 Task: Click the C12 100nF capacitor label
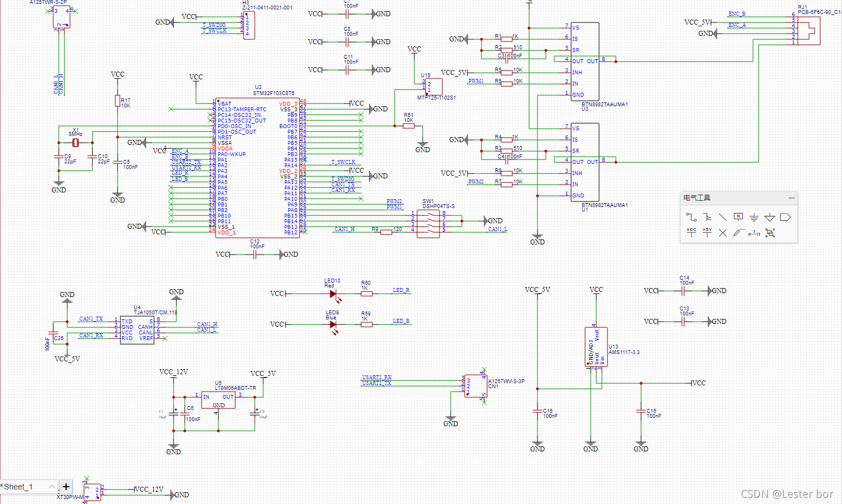pos(257,244)
